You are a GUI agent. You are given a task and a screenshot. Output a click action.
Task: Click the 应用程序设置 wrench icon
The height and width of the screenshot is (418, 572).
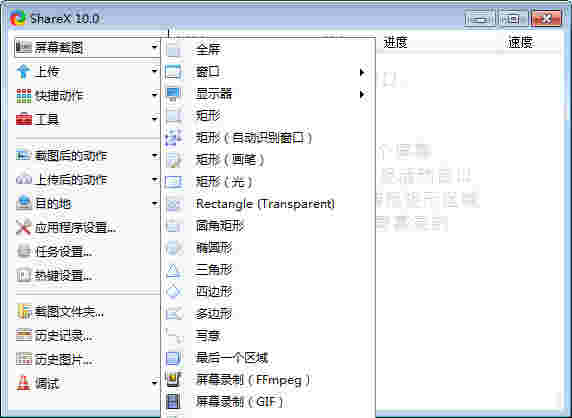[24, 228]
